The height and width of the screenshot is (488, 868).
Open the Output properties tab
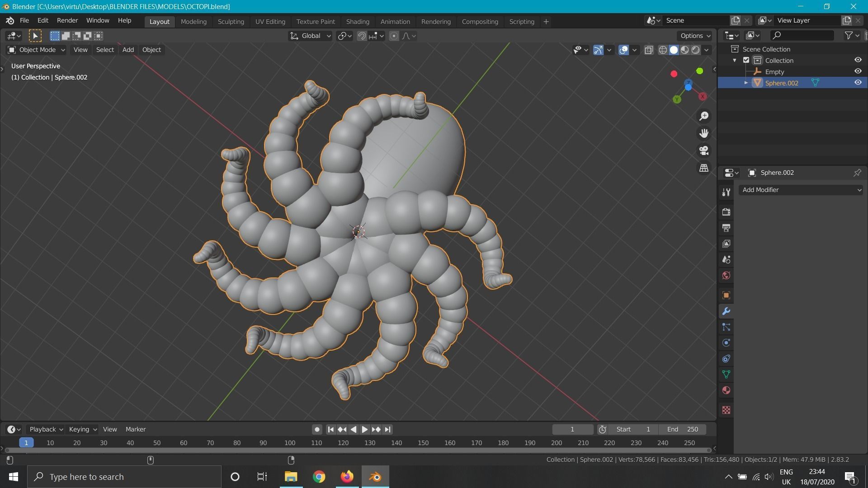(x=726, y=228)
